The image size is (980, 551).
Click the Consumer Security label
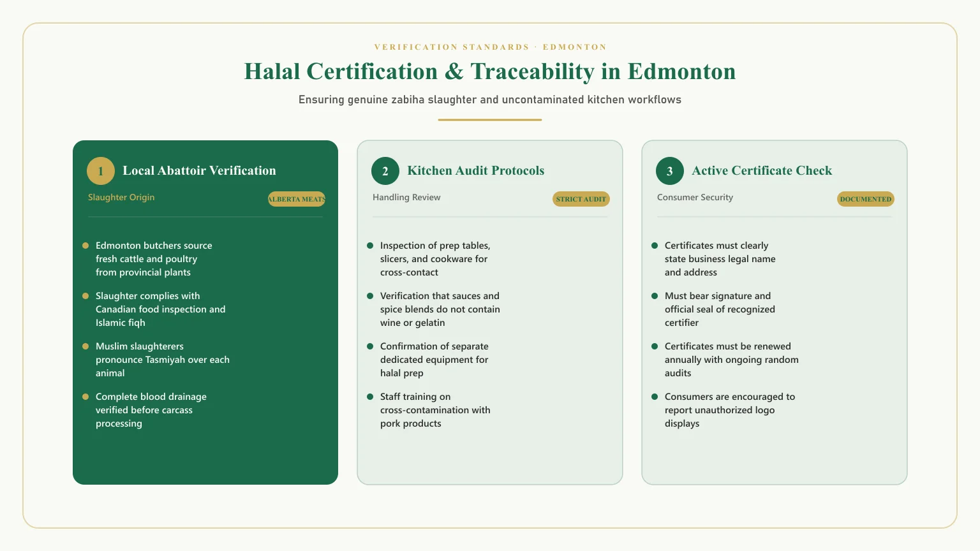[695, 198]
